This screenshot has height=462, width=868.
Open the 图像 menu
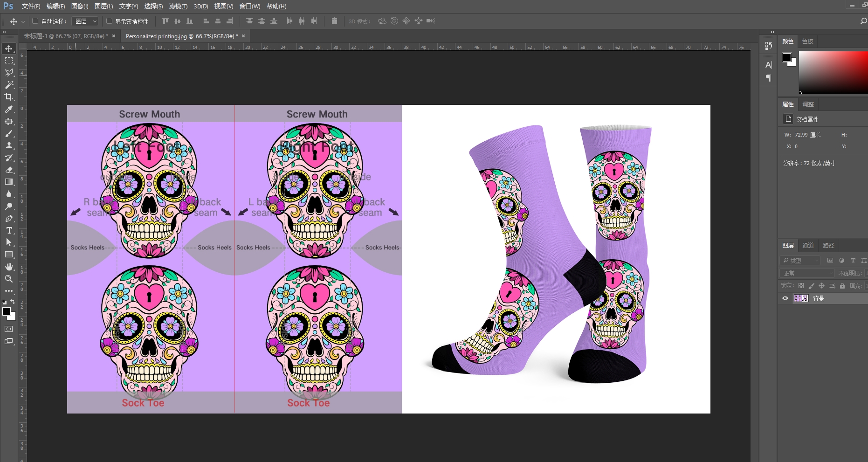pyautogui.click(x=80, y=6)
